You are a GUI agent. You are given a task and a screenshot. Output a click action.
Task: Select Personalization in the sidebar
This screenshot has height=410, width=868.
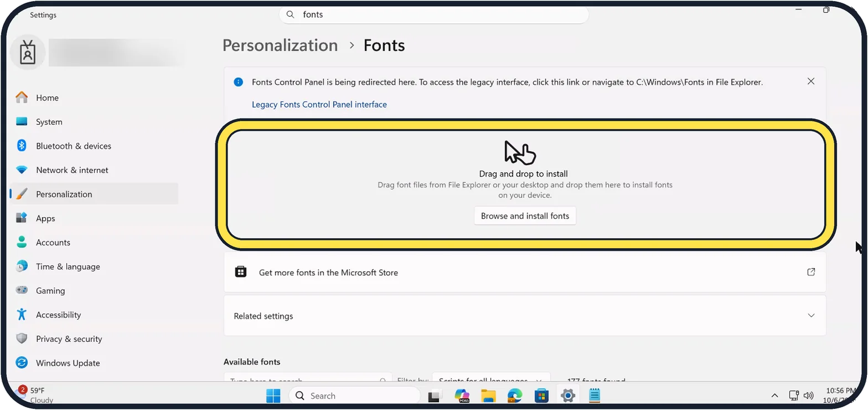94,194
